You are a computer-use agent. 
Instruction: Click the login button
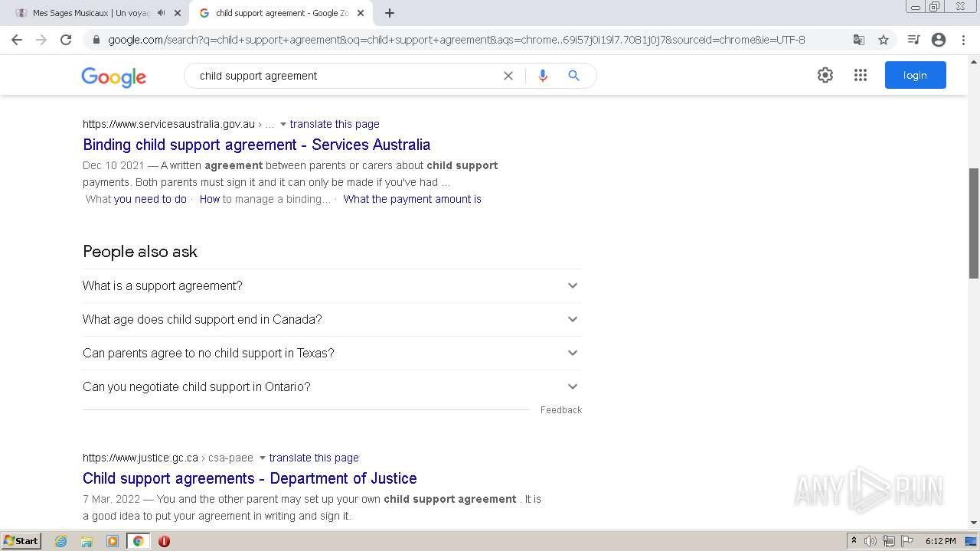915,75
